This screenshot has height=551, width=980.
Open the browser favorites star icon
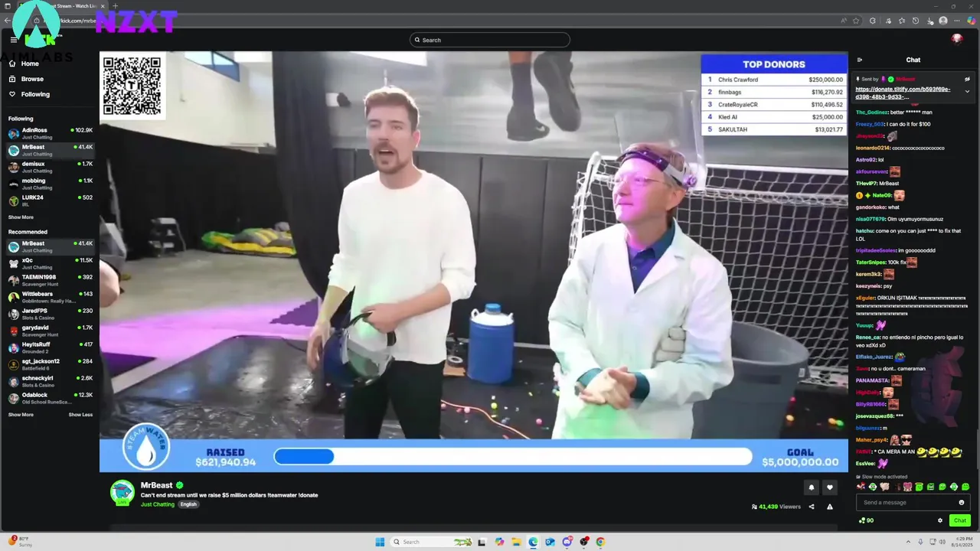point(902,21)
